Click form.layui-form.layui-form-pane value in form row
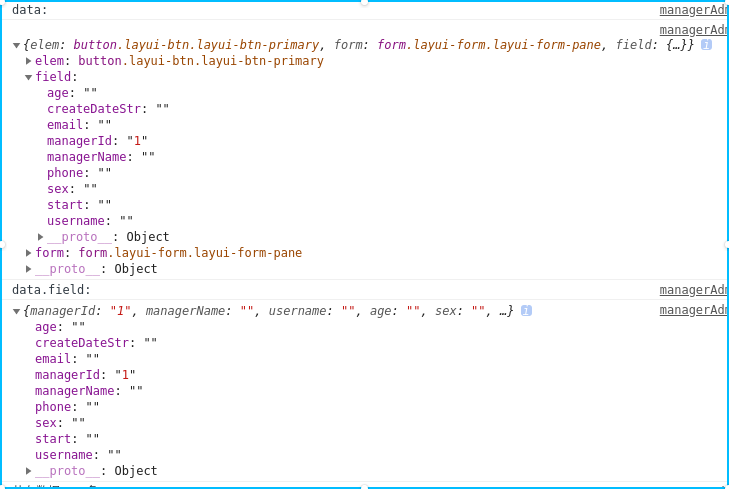Viewport: 729px width, 489px height. (x=190, y=253)
